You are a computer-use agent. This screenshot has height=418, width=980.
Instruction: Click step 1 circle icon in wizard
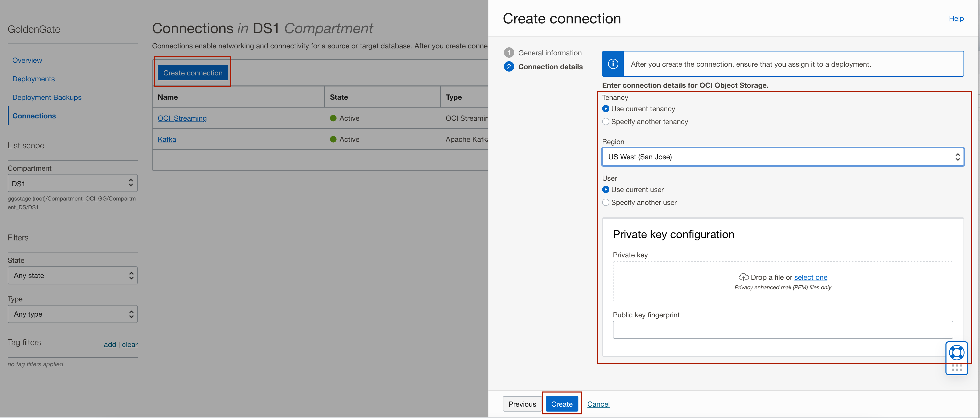coord(509,53)
